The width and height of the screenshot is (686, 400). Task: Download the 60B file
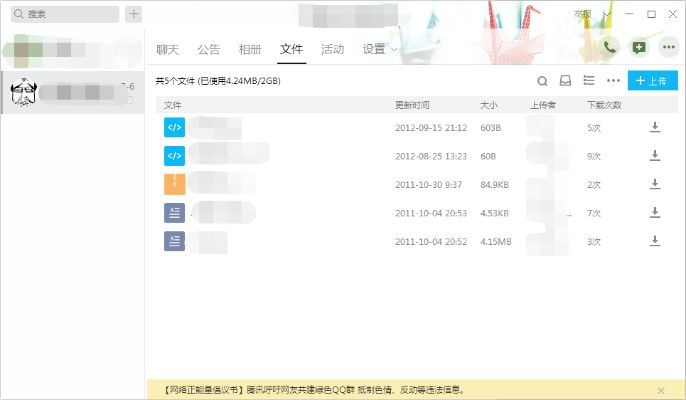pos(655,155)
